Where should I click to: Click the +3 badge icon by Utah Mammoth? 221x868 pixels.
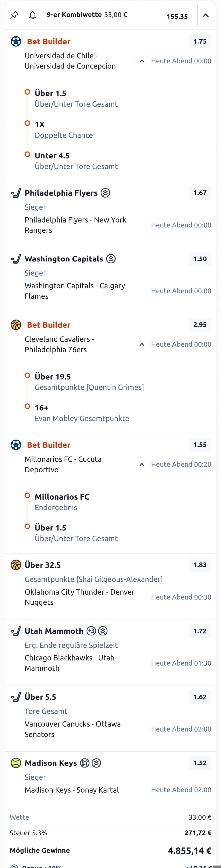pos(91,631)
